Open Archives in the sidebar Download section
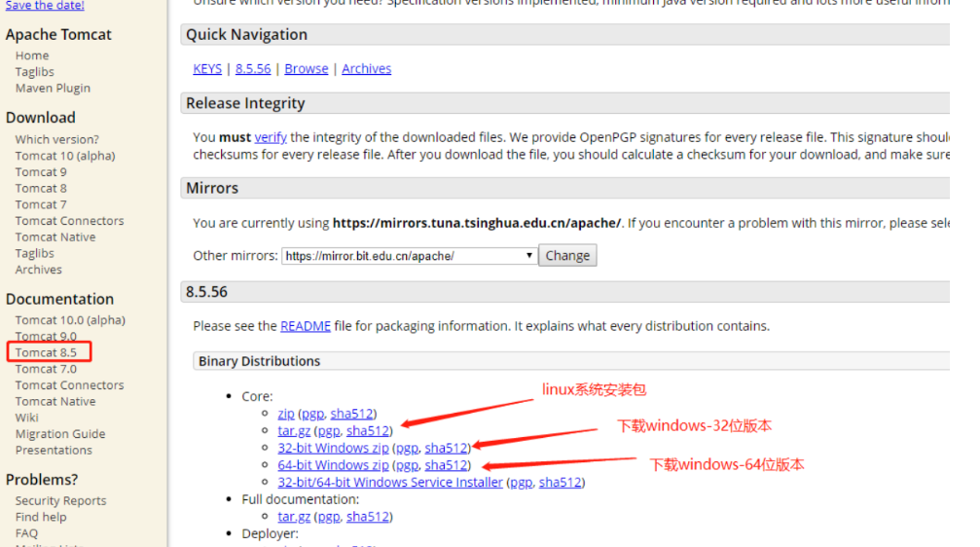 click(38, 270)
